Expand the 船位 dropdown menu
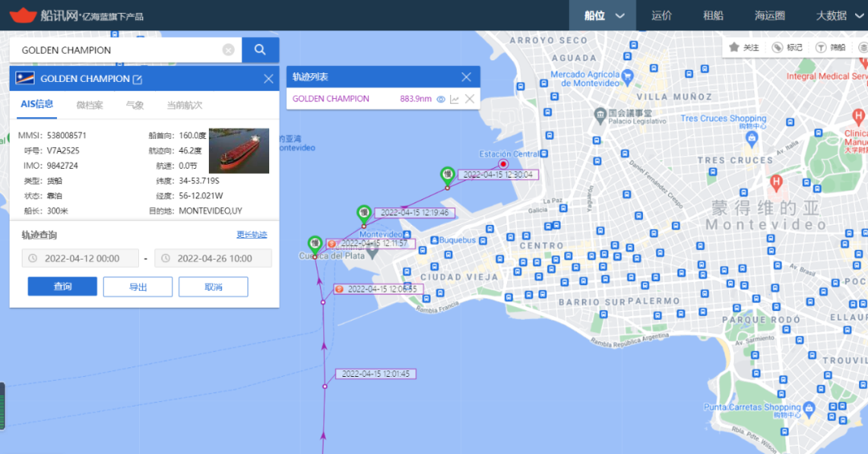Screen dimensions: 868x454 pos(620,15)
